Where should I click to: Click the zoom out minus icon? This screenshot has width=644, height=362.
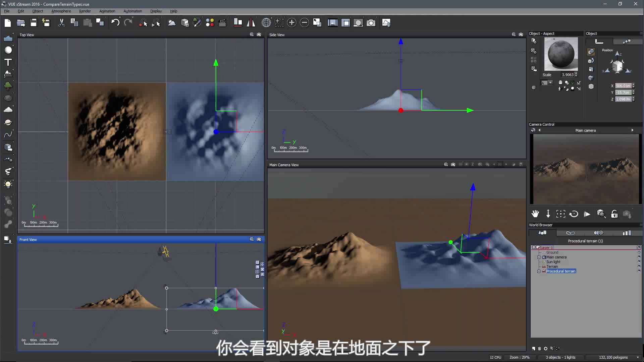tap(304, 23)
